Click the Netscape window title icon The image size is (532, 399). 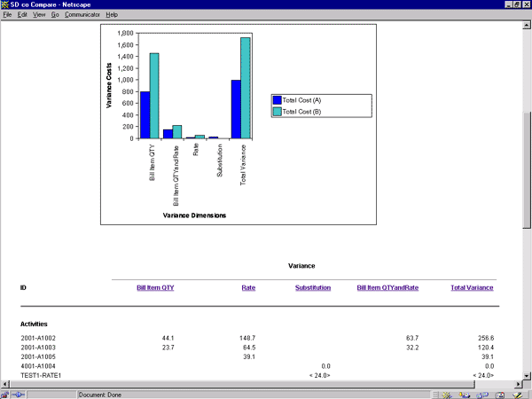point(4,4)
